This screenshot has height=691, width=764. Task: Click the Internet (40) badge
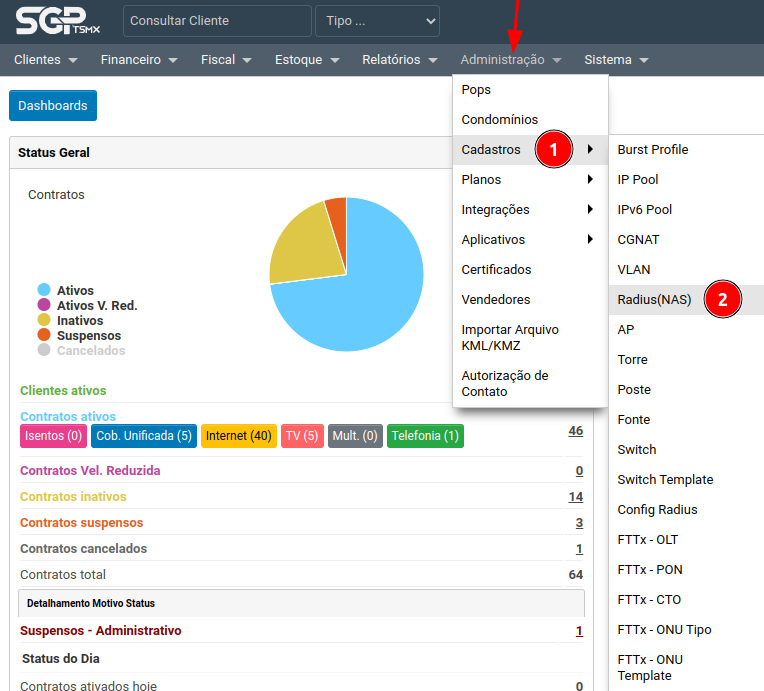239,436
